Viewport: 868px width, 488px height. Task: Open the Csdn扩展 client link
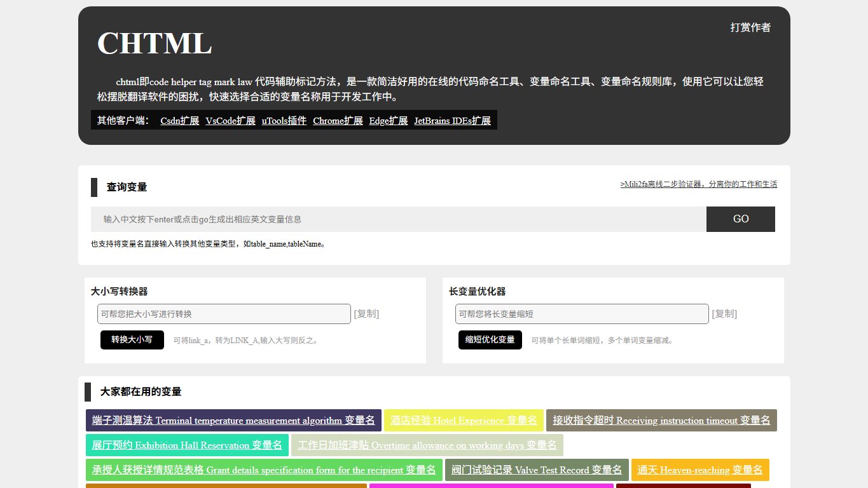[180, 121]
